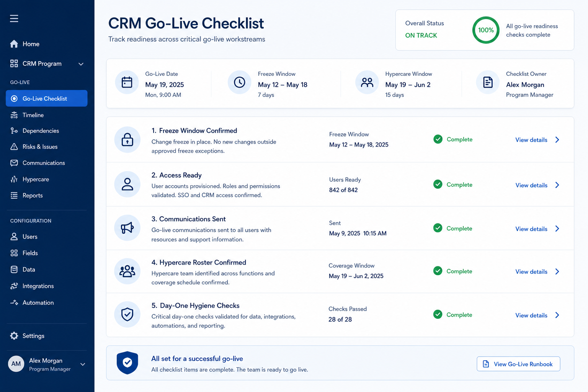588x392 pixels.
Task: Click the Users person icon in Configuration
Action: (14, 237)
